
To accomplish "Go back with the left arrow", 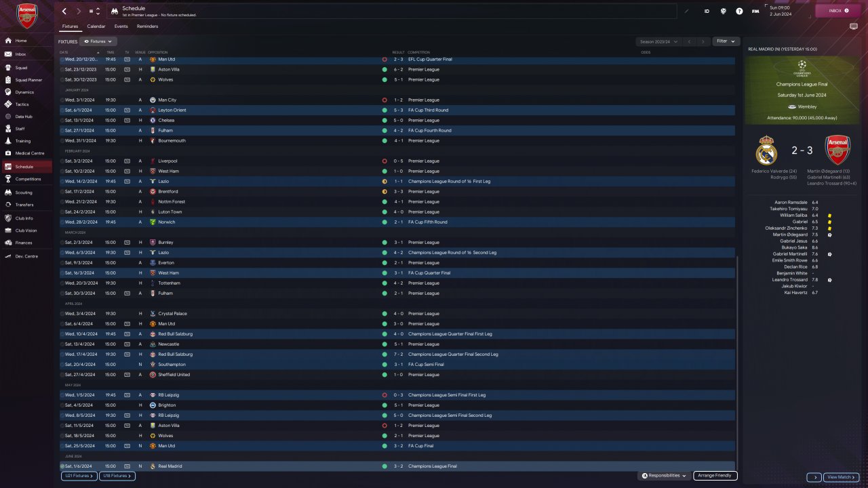I will pyautogui.click(x=64, y=12).
